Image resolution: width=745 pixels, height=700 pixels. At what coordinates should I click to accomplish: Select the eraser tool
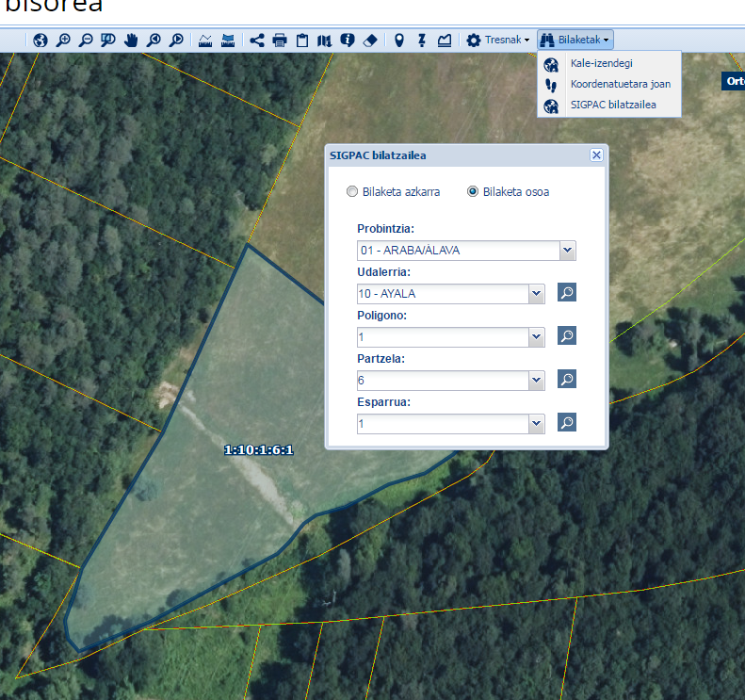tap(370, 41)
